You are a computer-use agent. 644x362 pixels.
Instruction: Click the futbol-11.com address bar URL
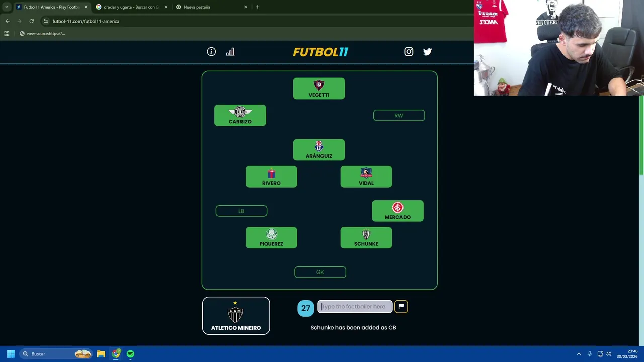pos(86,21)
